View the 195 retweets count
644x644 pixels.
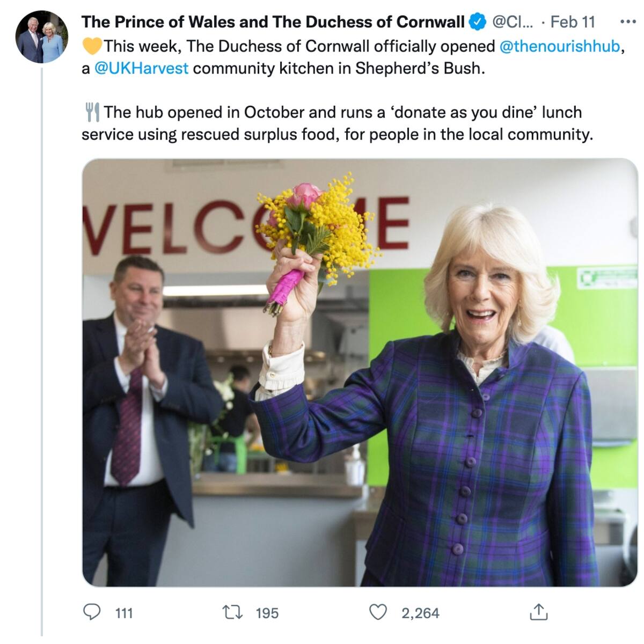click(x=267, y=613)
